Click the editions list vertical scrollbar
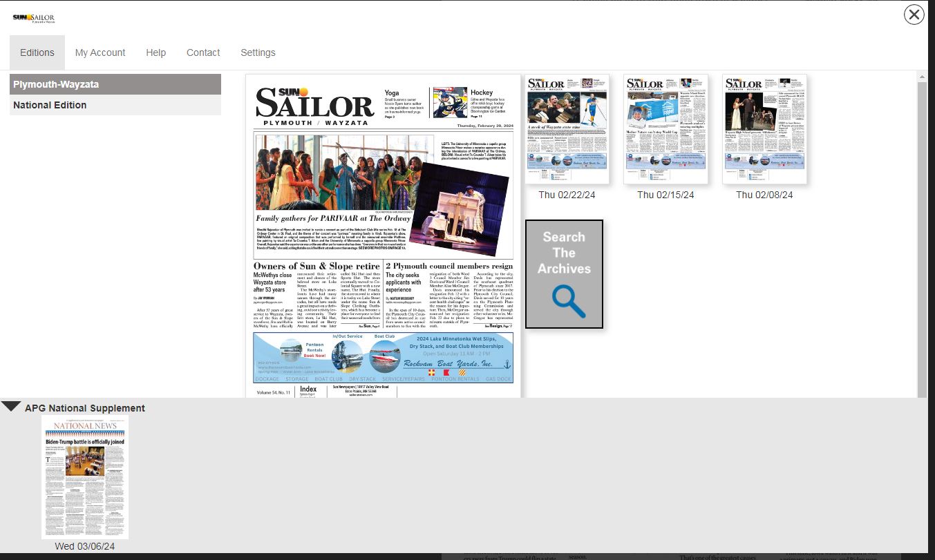 click(x=922, y=235)
